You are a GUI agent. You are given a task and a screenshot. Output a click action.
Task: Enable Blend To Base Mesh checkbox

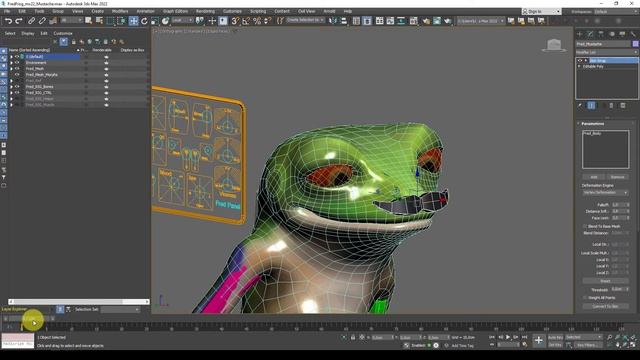[585, 226]
